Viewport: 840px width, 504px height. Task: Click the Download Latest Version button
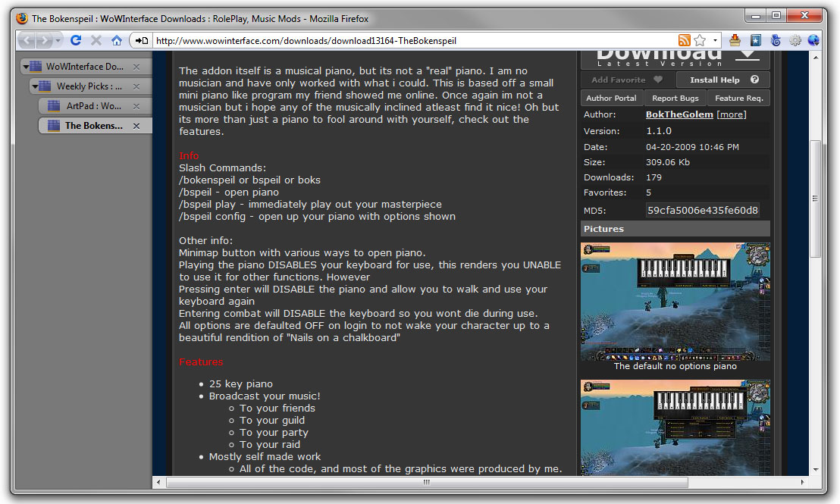pos(675,59)
